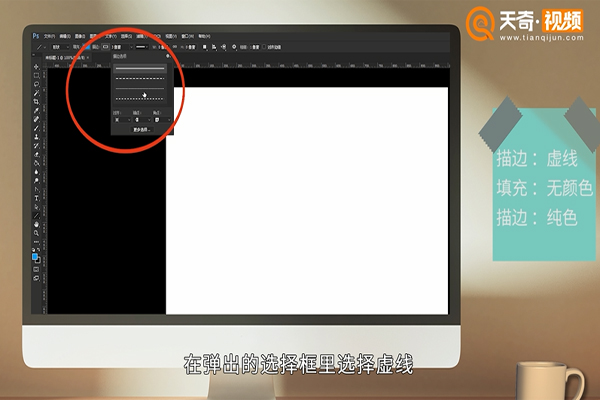
Task: Toggle the align edges checkbox
Action: coord(264,47)
